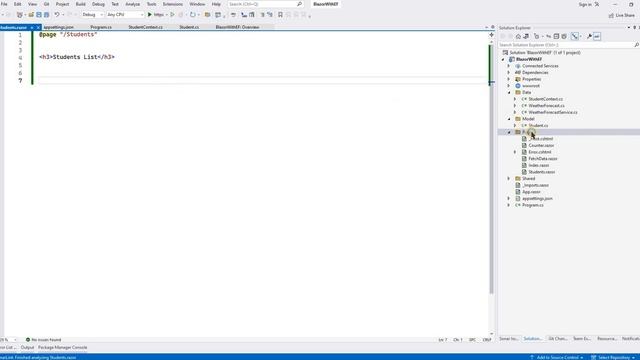Screen dimensions: 640x360
Task: Click the bookmark icon in the toolbar
Action: [280, 15]
